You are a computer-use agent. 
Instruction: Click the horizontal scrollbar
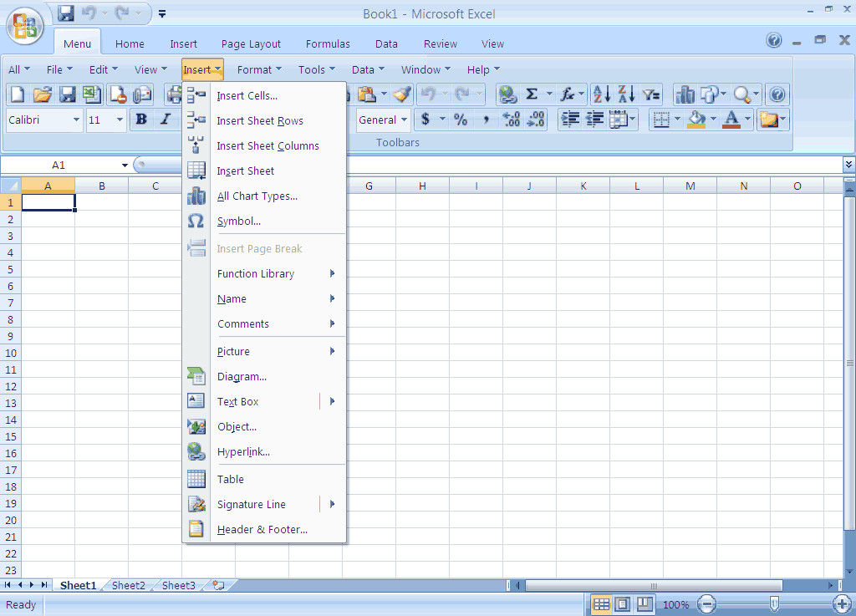coord(654,585)
